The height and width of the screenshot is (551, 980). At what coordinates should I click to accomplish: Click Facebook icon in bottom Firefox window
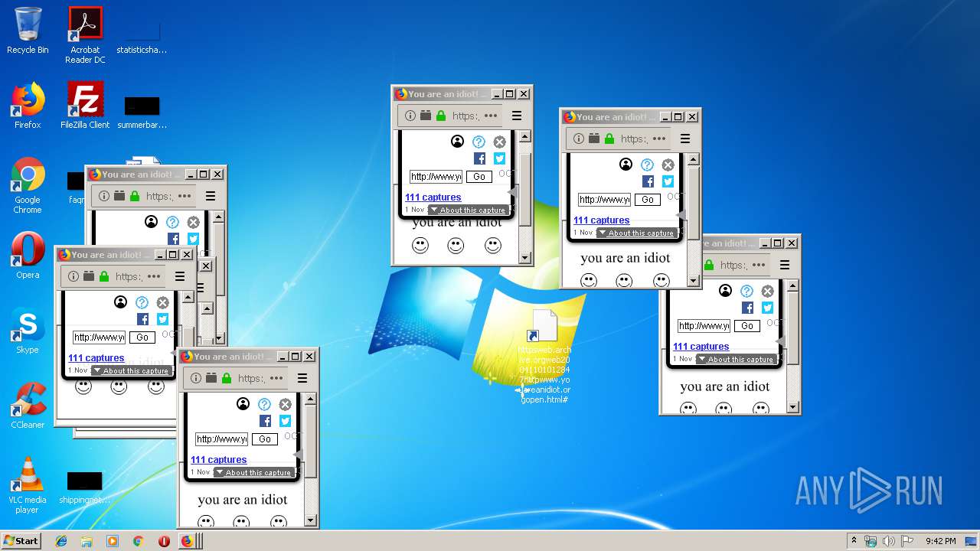click(265, 421)
